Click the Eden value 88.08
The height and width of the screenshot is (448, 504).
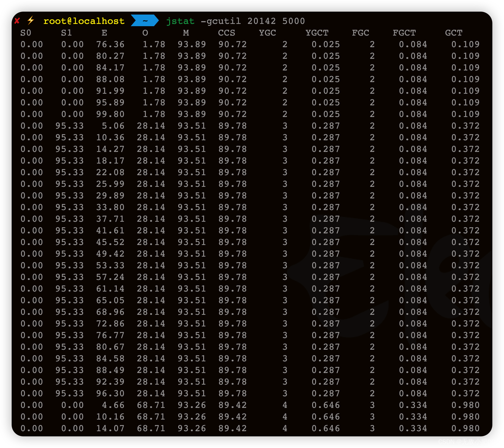coord(110,79)
